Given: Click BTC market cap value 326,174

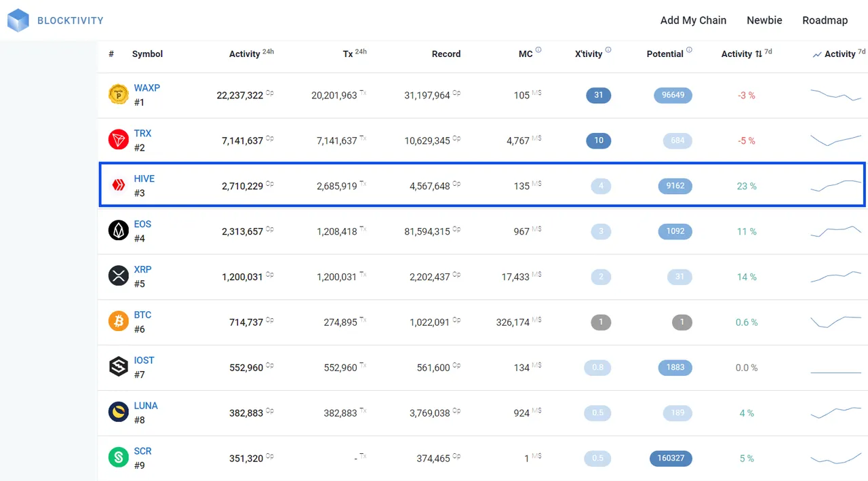Looking at the screenshot, I should click(x=513, y=323).
